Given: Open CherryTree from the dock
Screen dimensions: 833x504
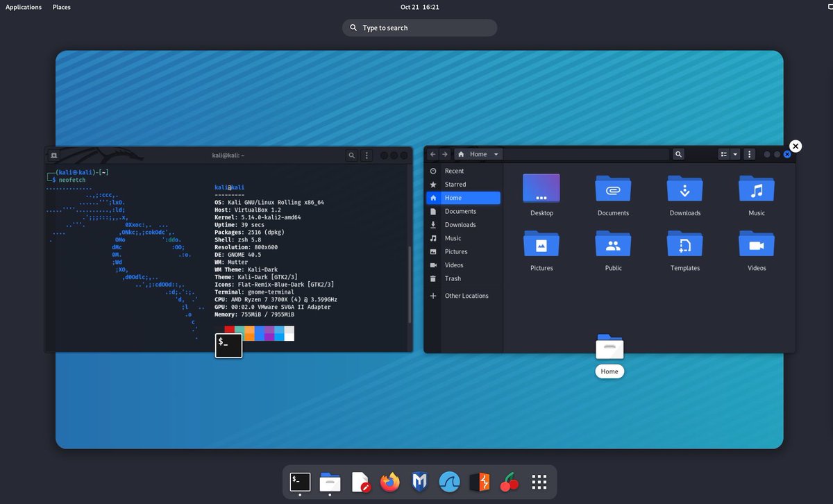Looking at the screenshot, I should [x=510, y=482].
